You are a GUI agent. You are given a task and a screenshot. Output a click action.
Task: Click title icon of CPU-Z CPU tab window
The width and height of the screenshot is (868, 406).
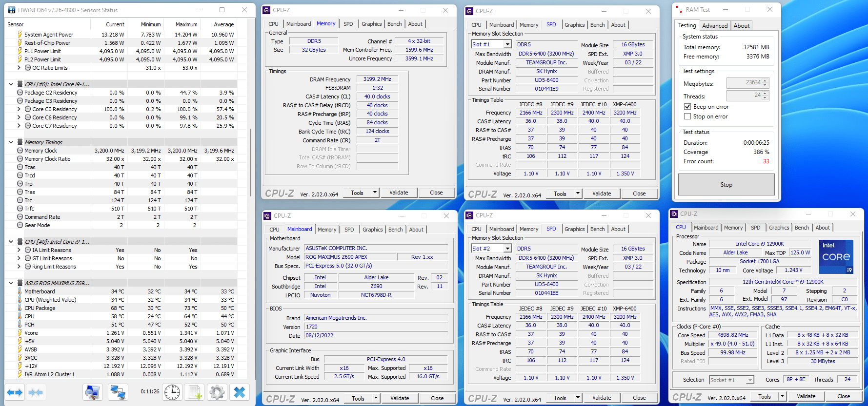pos(674,214)
